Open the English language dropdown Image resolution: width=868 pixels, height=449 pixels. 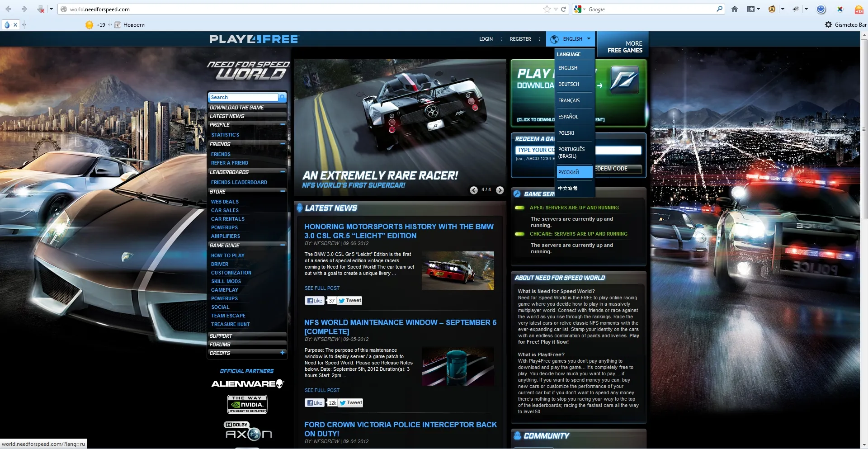tap(571, 39)
